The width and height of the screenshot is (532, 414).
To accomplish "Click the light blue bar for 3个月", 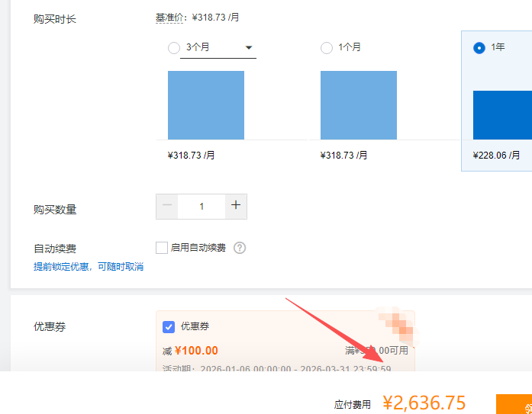I will [206, 105].
